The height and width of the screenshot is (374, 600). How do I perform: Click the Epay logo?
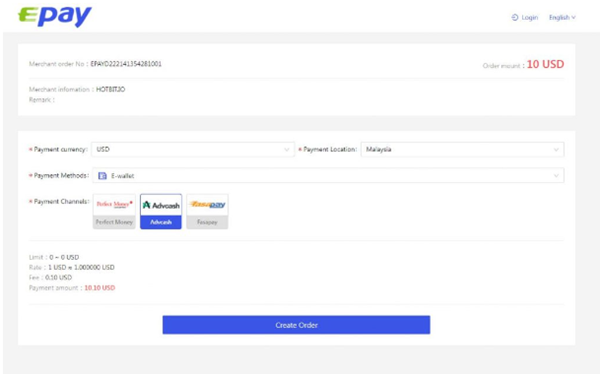(55, 16)
